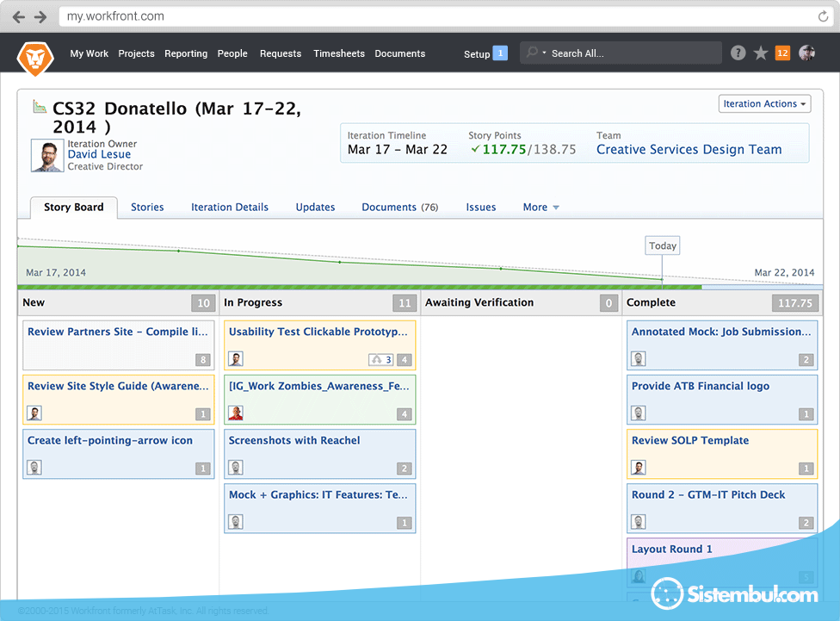Click assignee avatar on IG_Work Zombies card
This screenshot has width=840, height=621.
point(236,413)
